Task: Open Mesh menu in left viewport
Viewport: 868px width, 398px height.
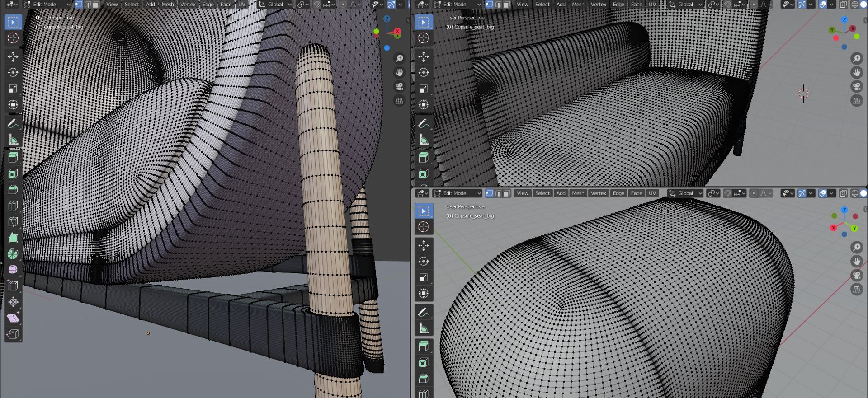Action: (168, 5)
